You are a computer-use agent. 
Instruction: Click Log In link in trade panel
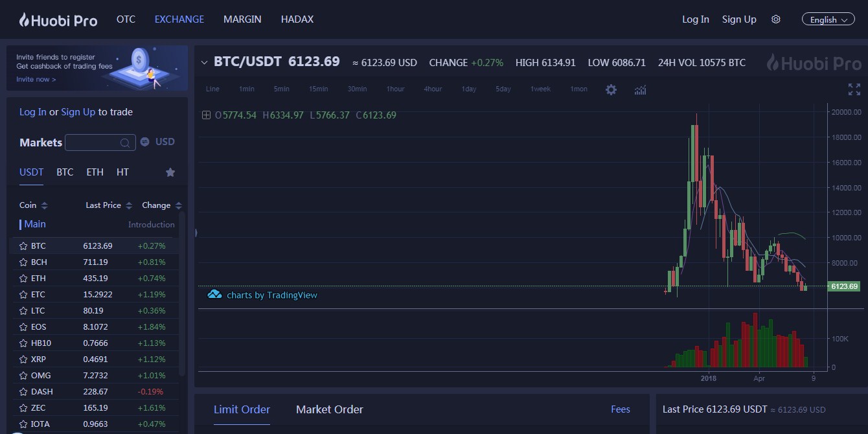point(33,112)
